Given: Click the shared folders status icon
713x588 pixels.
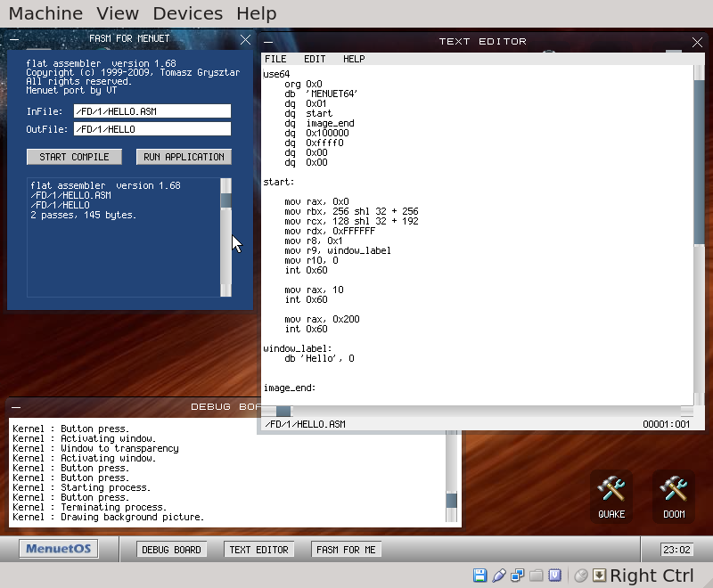Looking at the screenshot, I should coord(537,576).
